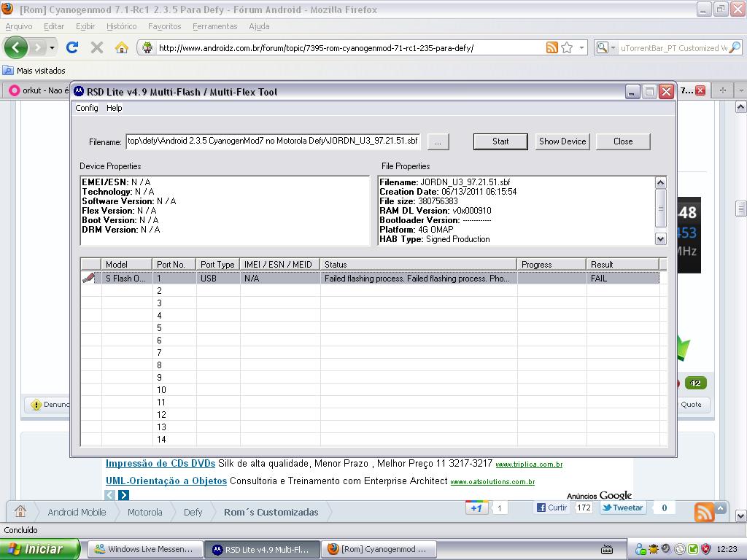This screenshot has height=560, width=747.
Task: Click the search magnifier icon in search box
Action: [735, 47]
